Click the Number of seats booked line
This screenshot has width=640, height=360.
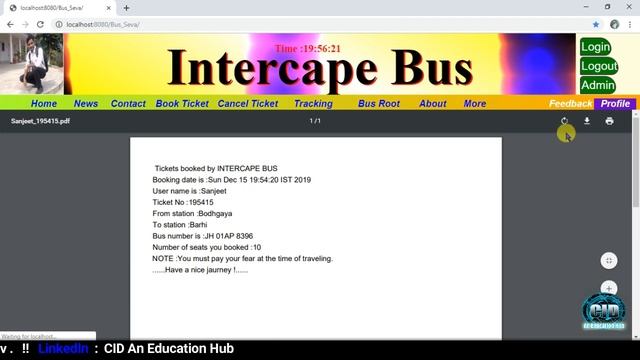[x=207, y=247]
